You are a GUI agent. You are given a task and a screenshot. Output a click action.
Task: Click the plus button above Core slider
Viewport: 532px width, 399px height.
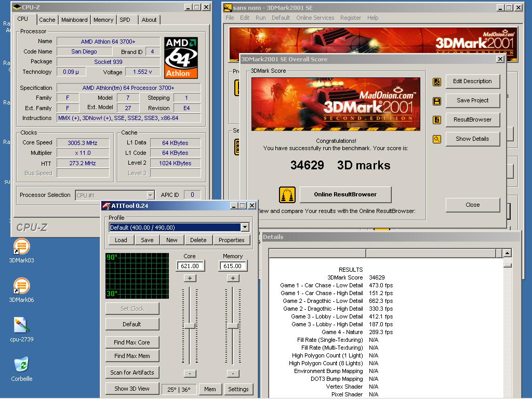point(190,278)
